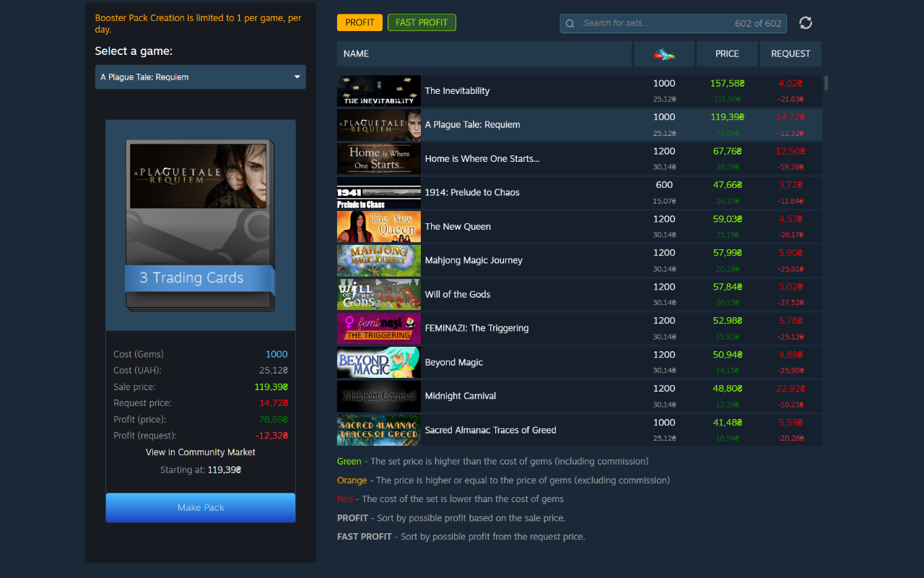Click the FEMINAZI: The Triggering game icon

pyautogui.click(x=378, y=328)
